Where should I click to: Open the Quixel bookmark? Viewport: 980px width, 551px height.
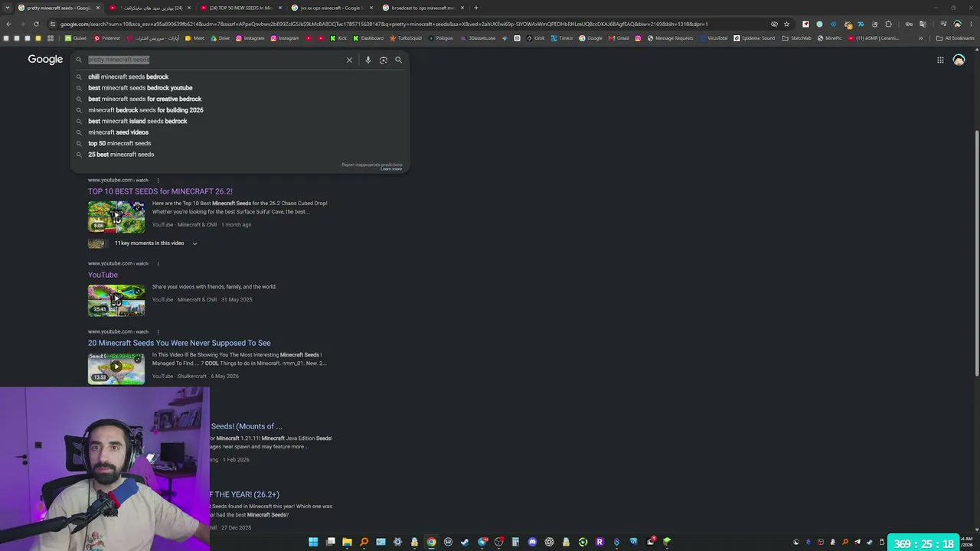tap(76, 38)
